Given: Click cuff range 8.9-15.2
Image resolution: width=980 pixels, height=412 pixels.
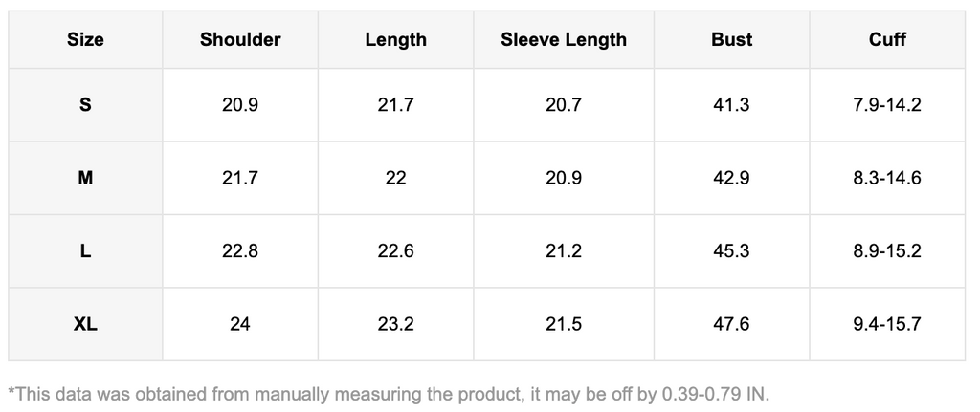Looking at the screenshot, I should 886,251.
